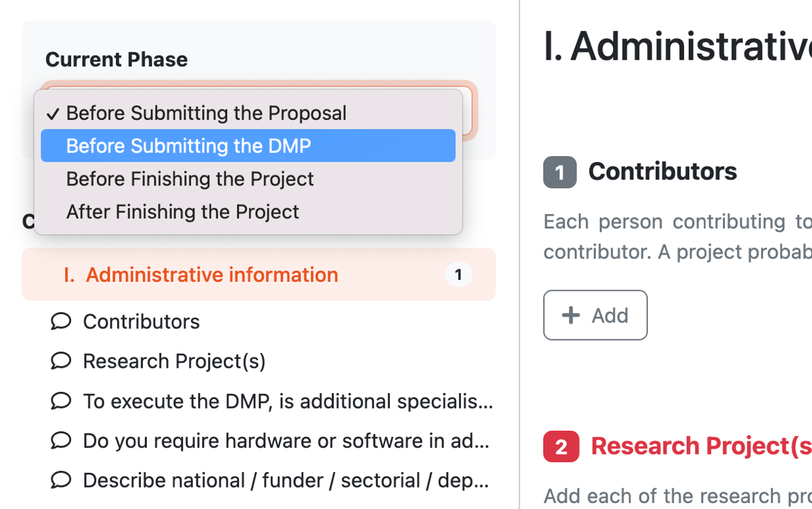Viewport: 812px width, 509px height.
Task: Click the 'Contributors' question heading in main panel
Action: click(x=663, y=171)
